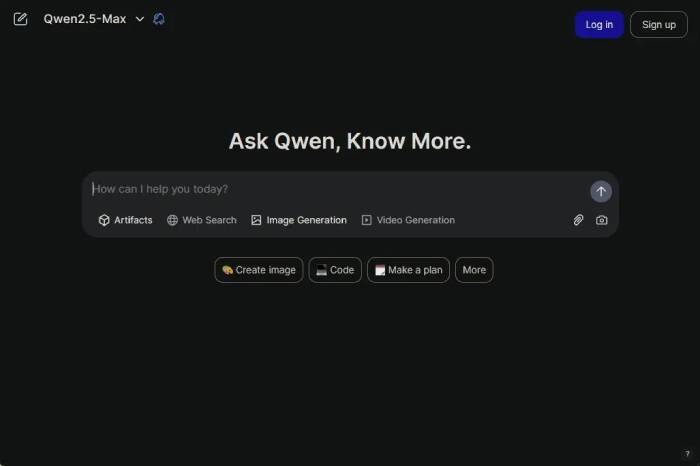The height and width of the screenshot is (466, 700).
Task: Choose the Create image suggestion
Action: [258, 270]
